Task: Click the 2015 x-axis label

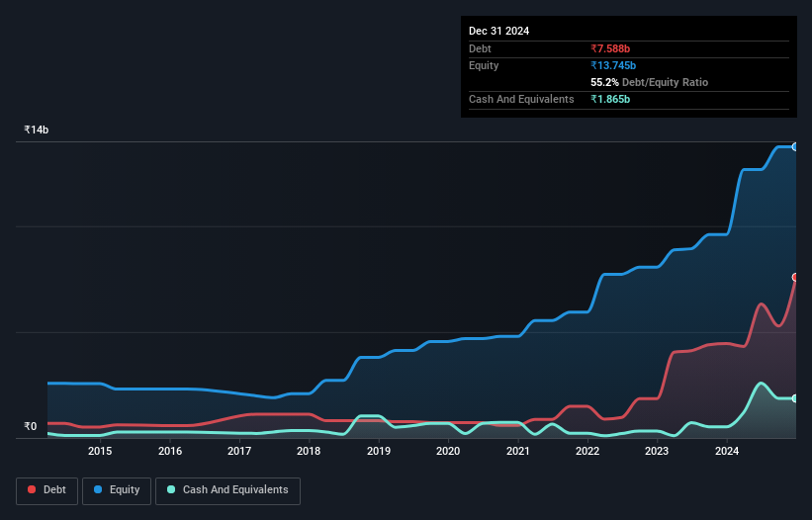Action: 100,451
